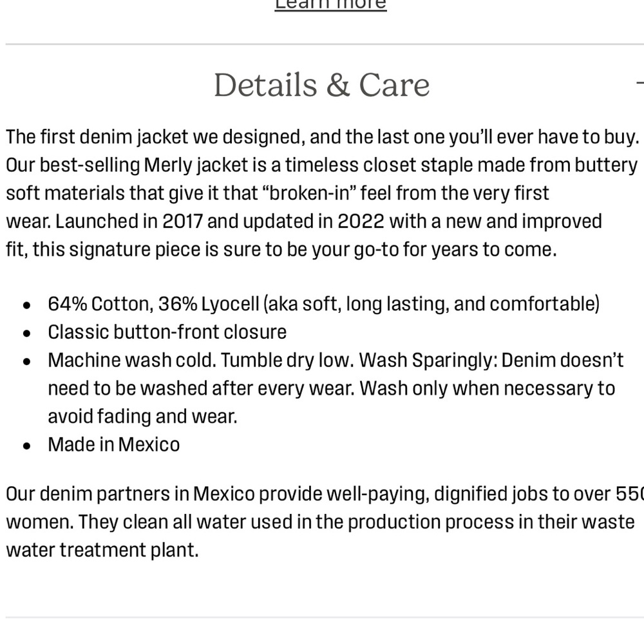Click the Machine wash cold instruction
The image size is (644, 644).
click(133, 360)
